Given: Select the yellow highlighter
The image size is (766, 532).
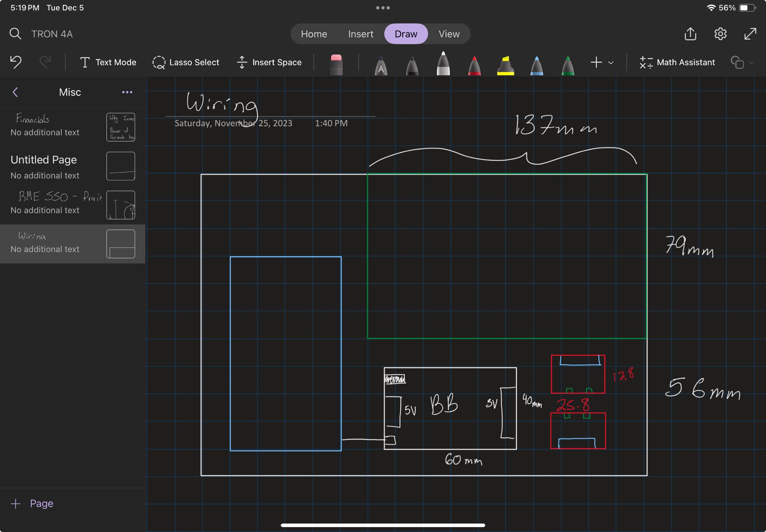Looking at the screenshot, I should click(505, 65).
